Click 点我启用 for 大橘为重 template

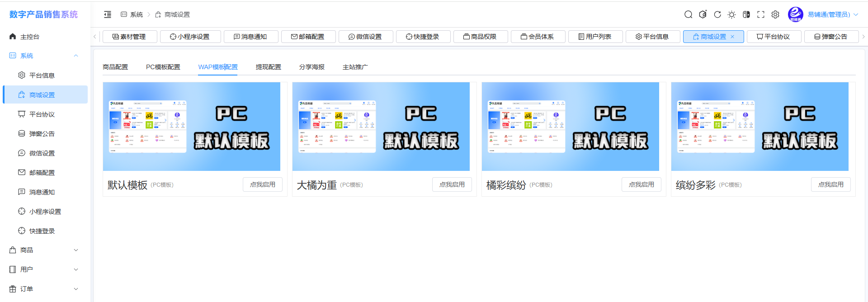tap(452, 184)
